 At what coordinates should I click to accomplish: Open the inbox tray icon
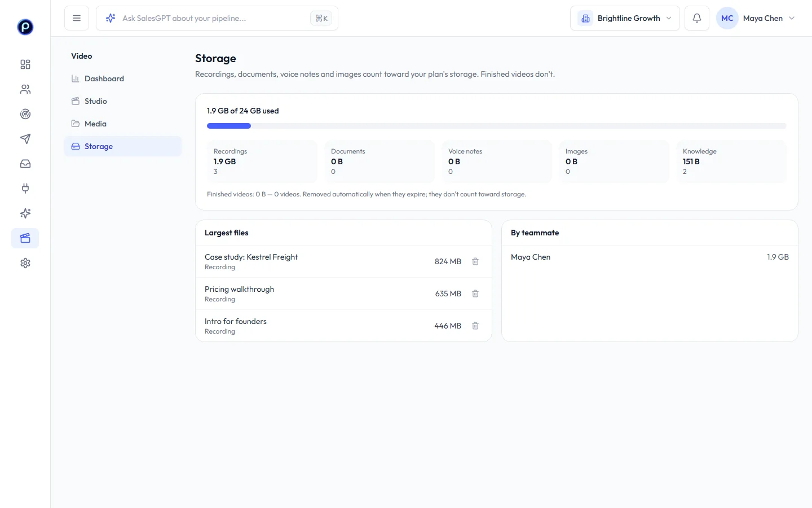pos(25,164)
